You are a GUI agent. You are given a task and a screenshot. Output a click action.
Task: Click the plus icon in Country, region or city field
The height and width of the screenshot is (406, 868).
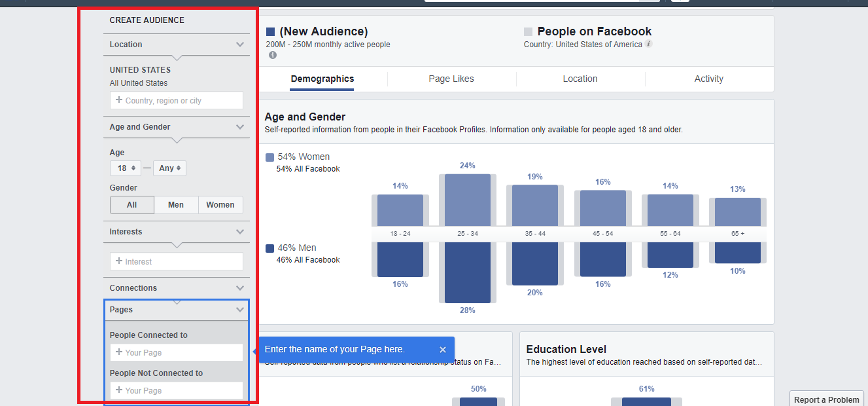118,100
